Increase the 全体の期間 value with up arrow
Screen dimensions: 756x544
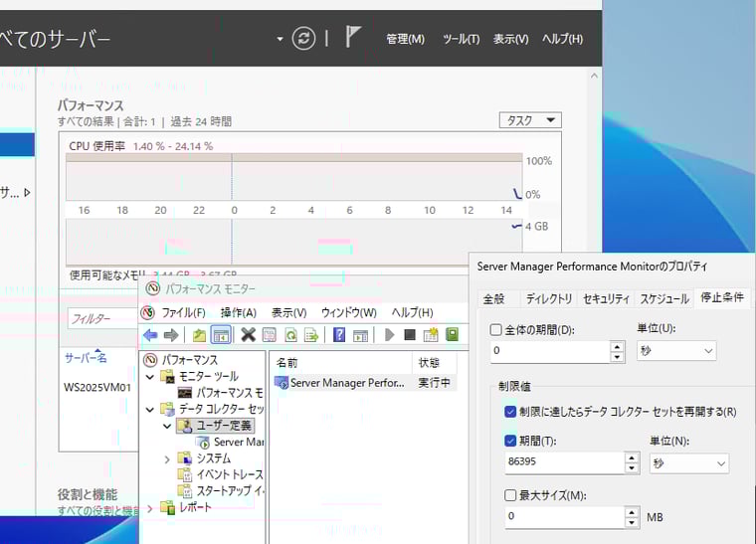point(617,346)
